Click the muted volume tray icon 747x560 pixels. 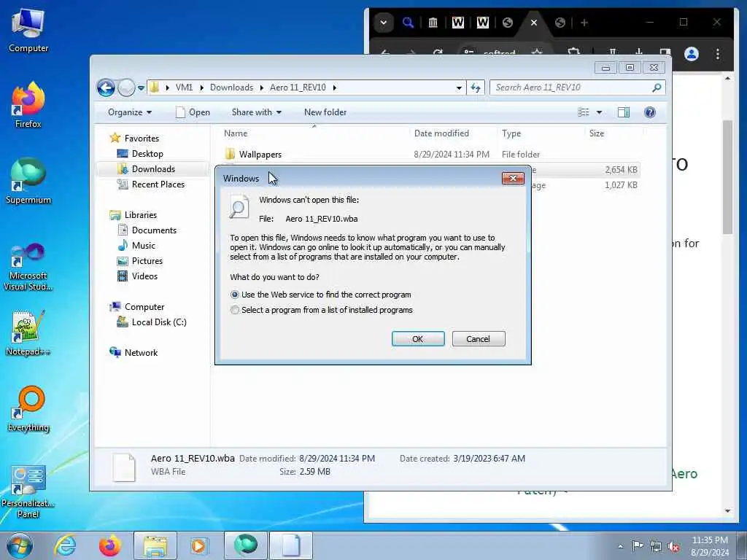[x=673, y=546]
